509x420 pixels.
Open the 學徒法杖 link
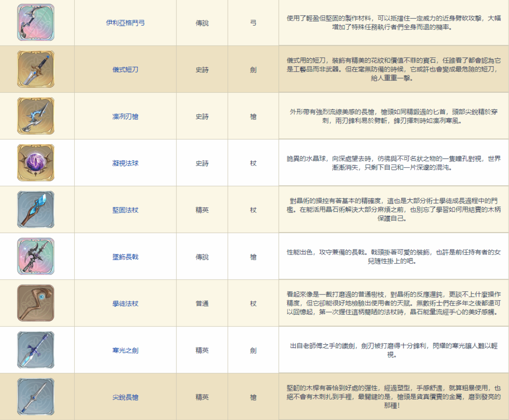tap(125, 303)
